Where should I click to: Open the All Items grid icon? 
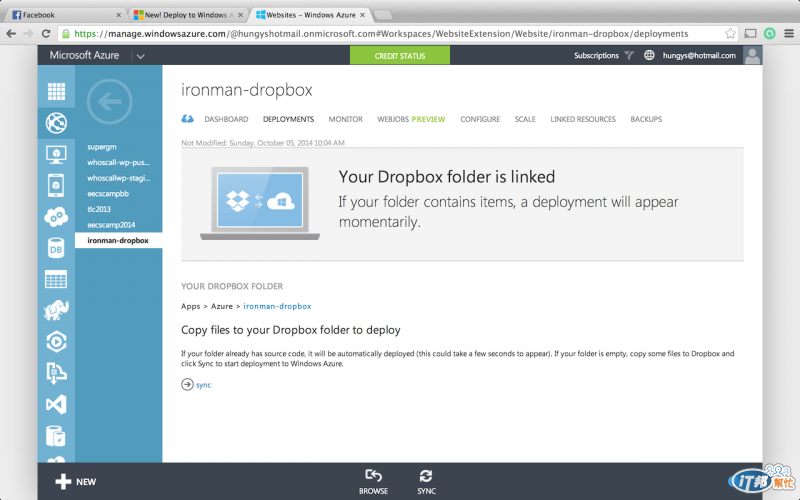pyautogui.click(x=56, y=91)
